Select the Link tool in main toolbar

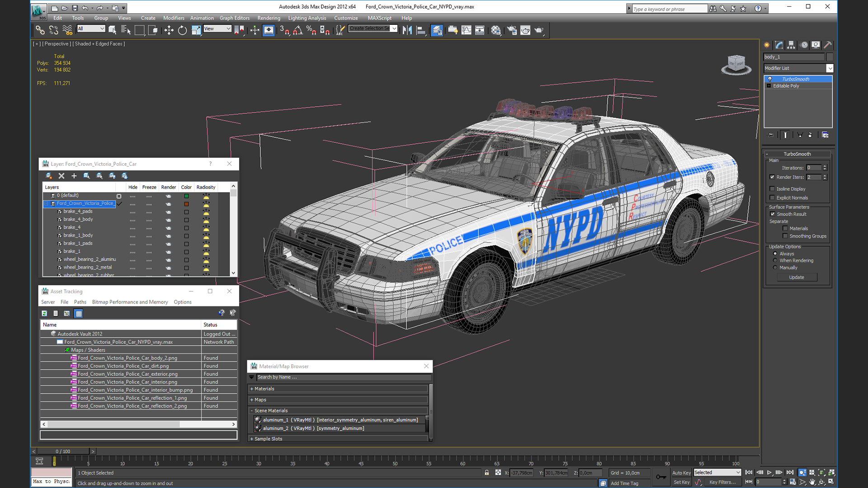[40, 30]
